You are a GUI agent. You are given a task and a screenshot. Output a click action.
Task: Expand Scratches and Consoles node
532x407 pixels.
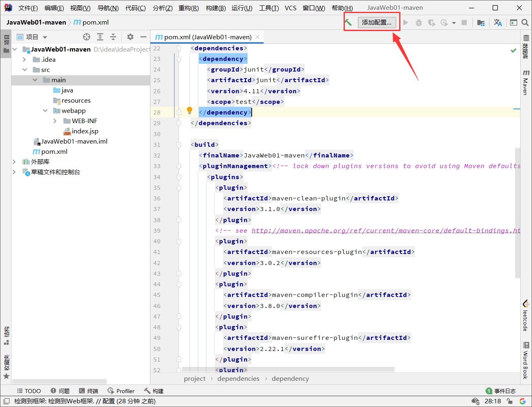[15, 172]
